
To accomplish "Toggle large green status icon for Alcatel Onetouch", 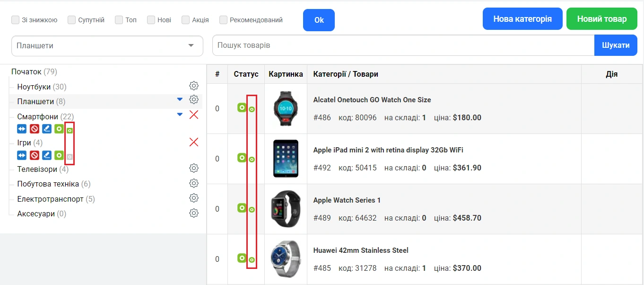I will coord(242,107).
